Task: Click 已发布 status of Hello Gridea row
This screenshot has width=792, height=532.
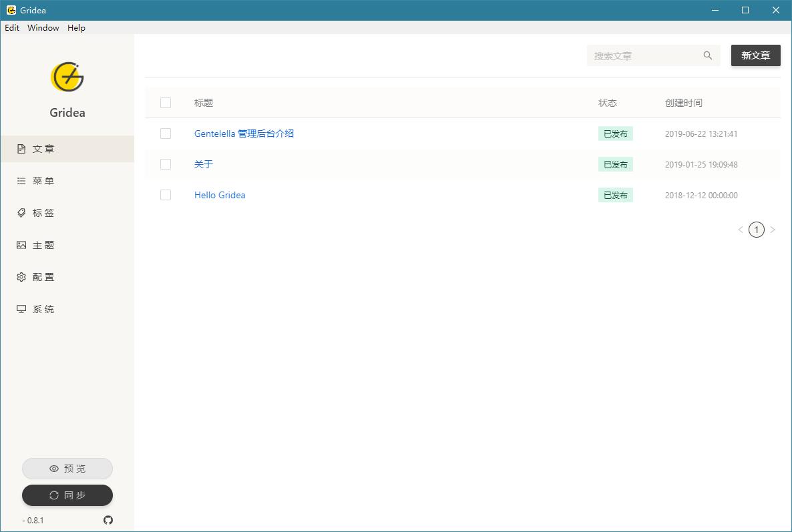Action: pos(615,196)
